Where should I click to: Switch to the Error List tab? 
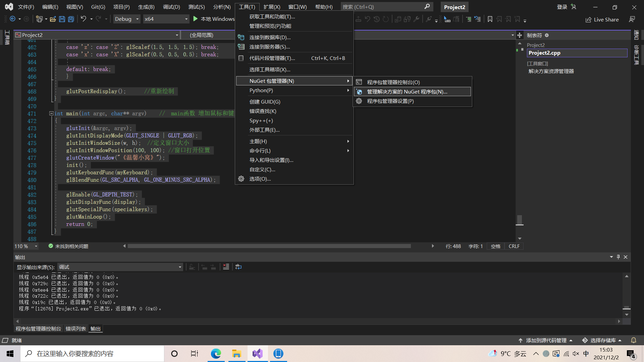[x=75, y=329]
